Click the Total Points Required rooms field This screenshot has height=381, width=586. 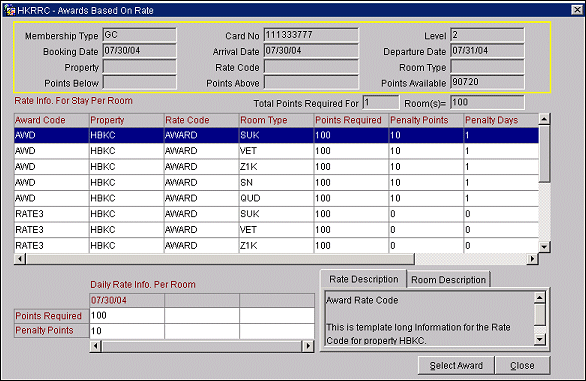(x=380, y=102)
